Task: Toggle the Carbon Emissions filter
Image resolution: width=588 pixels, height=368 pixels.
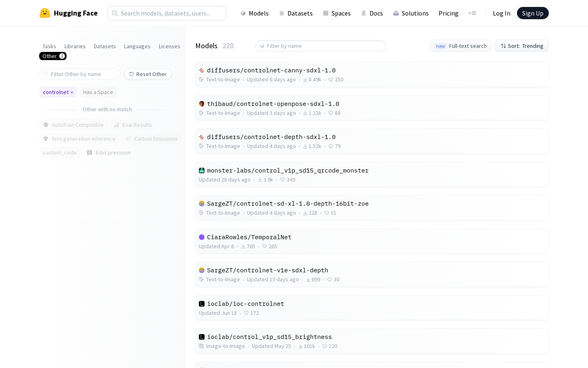Action: coord(151,139)
